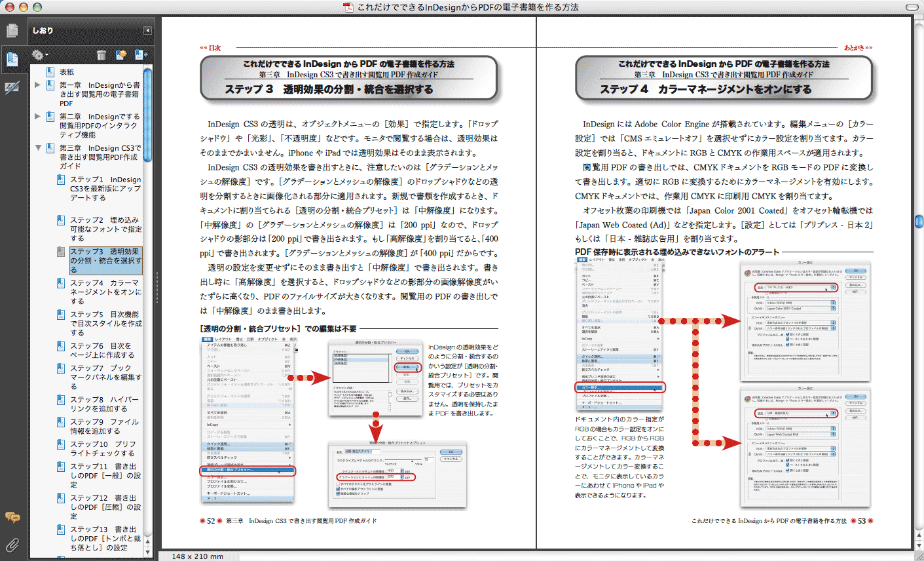Jump to ステップ6 目次をページ上に作成する

point(102,351)
